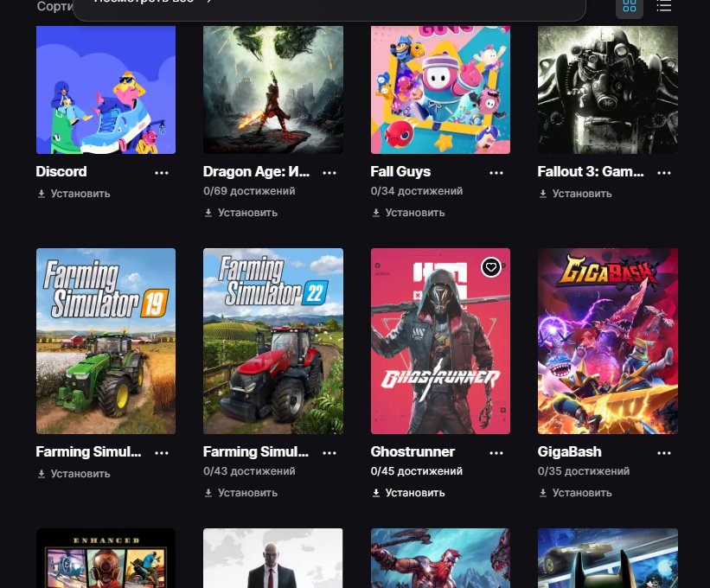Screen dimensions: 710x588
Task: Switch to grid view layout
Action: (x=630, y=6)
